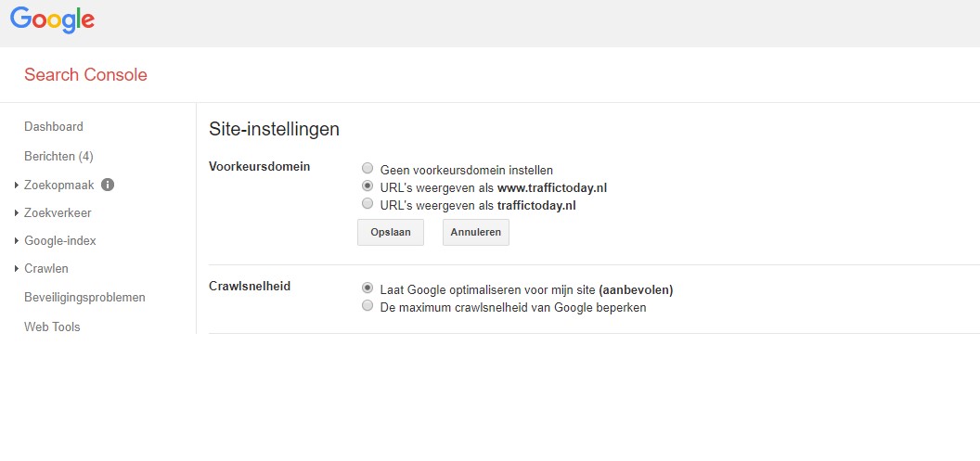
Task: Expand the Crawlen section arrow
Action: 17,269
